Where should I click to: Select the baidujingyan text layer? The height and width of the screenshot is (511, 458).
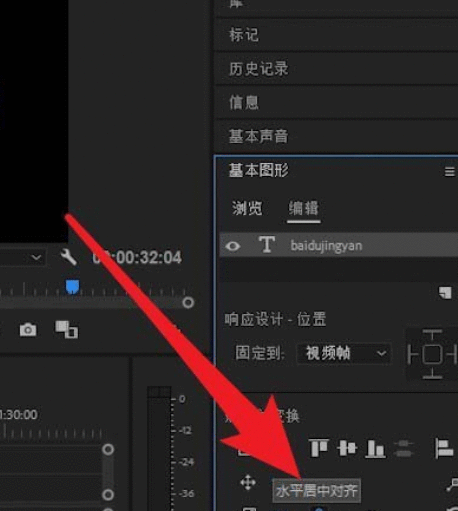pyautogui.click(x=339, y=245)
